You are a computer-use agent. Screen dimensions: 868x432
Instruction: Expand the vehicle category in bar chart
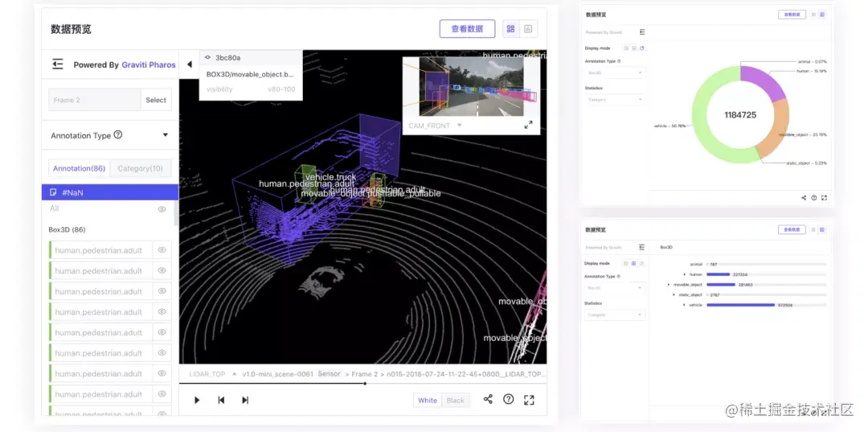tap(684, 305)
